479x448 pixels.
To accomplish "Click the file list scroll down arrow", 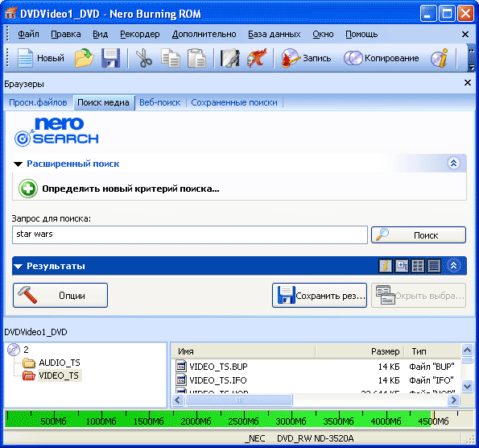I will click(467, 386).
